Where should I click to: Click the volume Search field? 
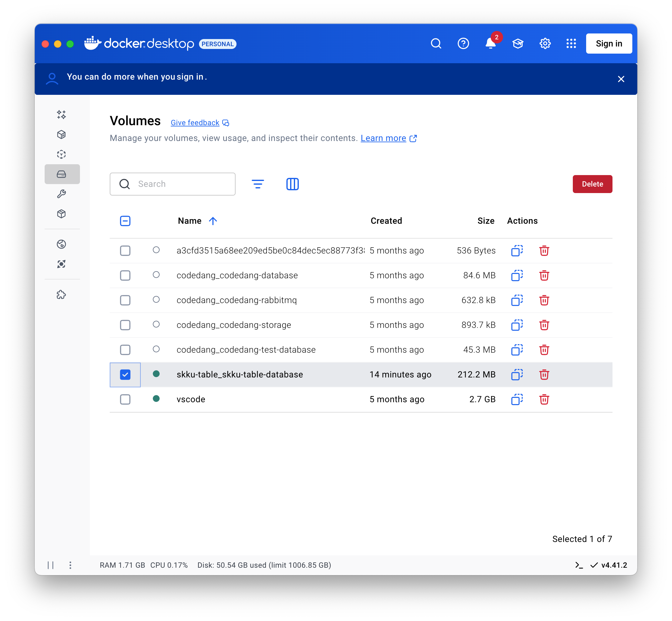coord(182,184)
